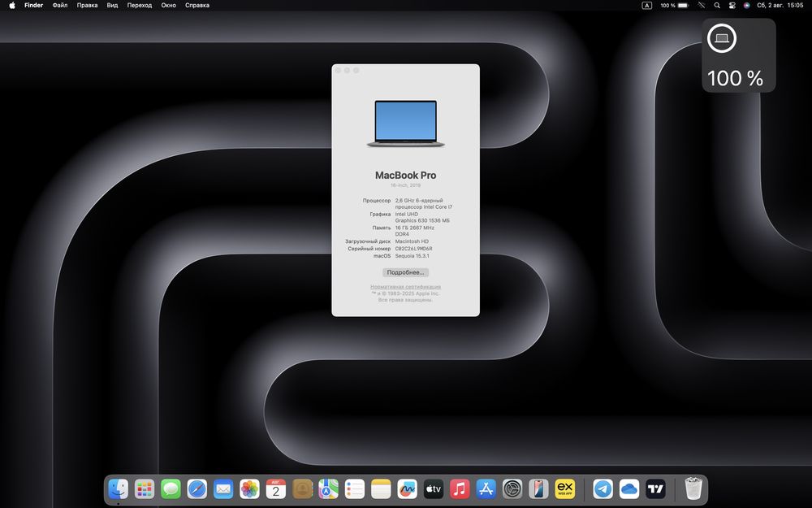Open the Окно menu
Viewport: 812px width, 508px height.
pyautogui.click(x=168, y=5)
